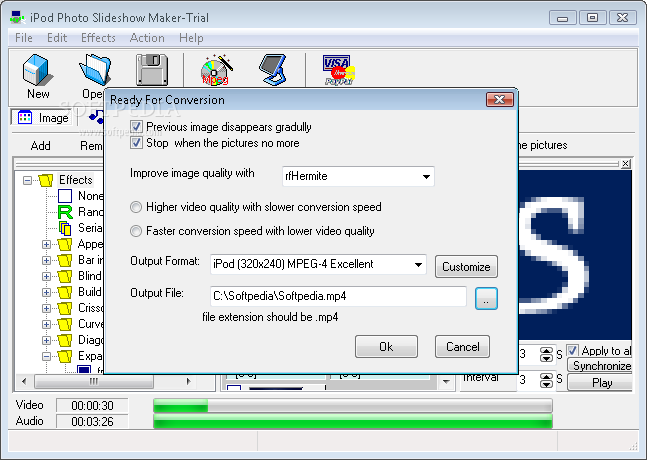Select Faster conversion speed with lower quality
Screen dimensions: 647x460
pos(136,231)
